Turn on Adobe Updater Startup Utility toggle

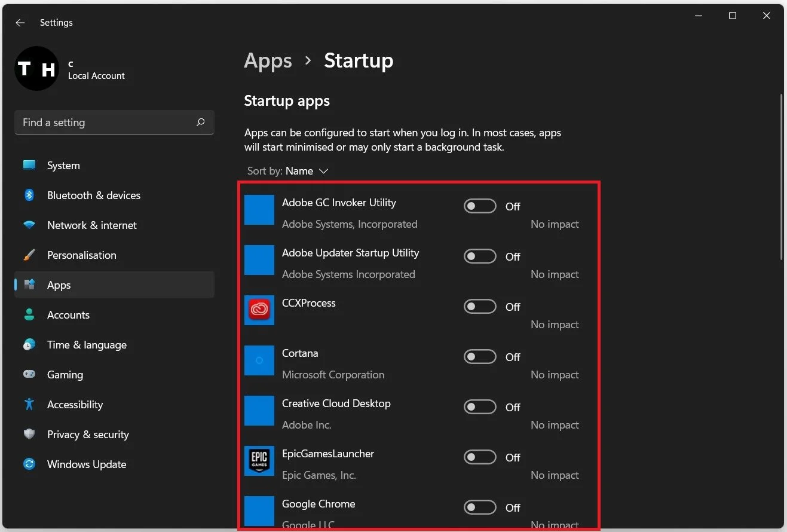(480, 256)
